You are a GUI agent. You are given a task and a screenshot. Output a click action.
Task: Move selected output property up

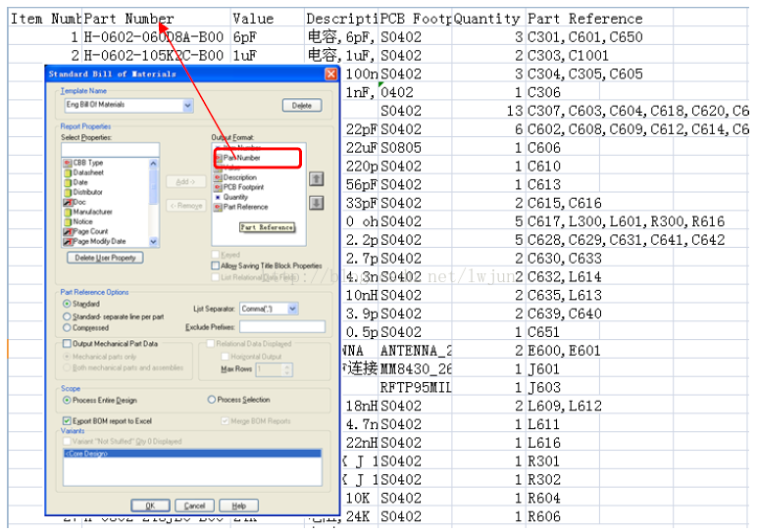[316, 179]
